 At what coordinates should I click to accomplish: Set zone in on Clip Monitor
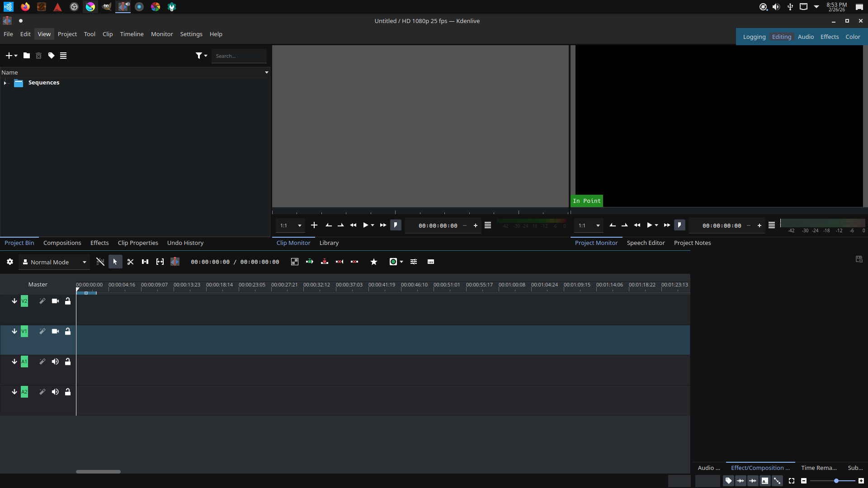[x=329, y=225]
